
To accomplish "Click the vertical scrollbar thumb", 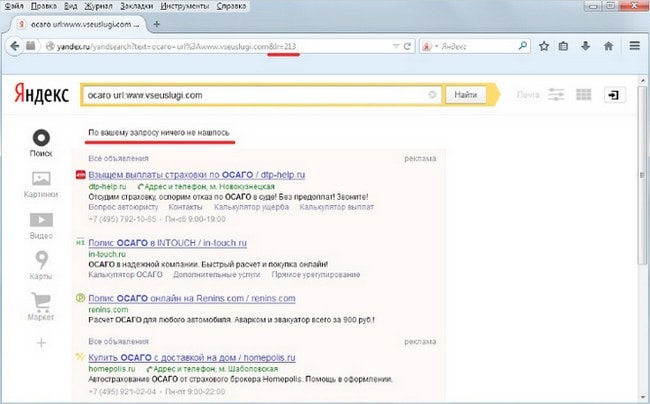I will (x=642, y=175).
